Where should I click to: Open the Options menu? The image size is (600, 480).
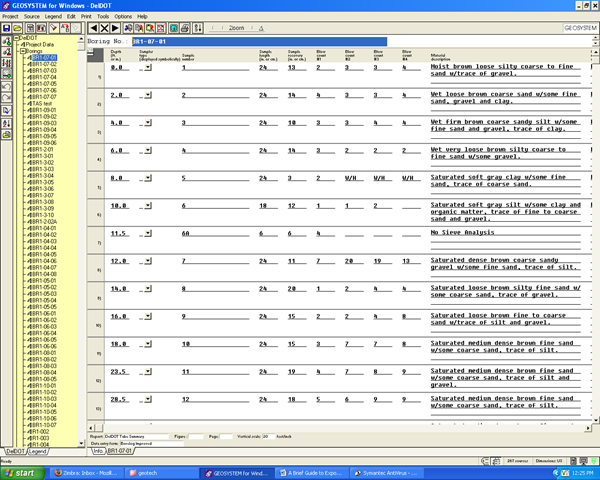coord(123,16)
